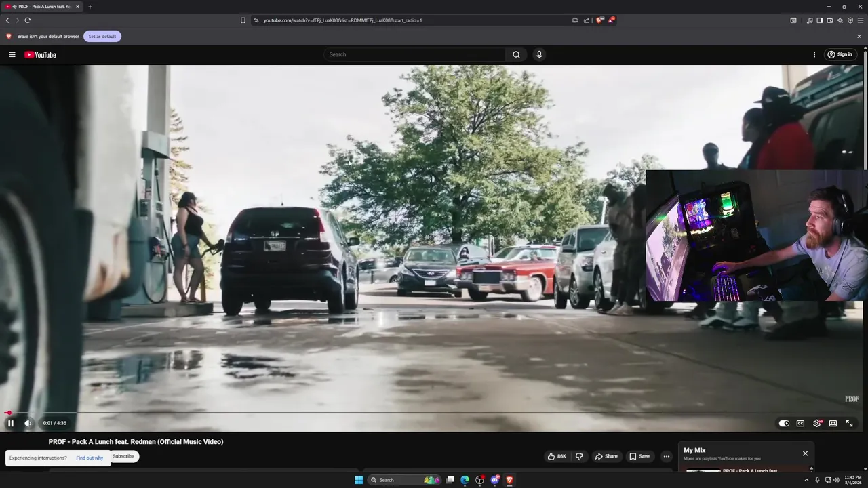868x488 pixels.
Task: Show hidden system tray icons
Action: (x=806, y=480)
